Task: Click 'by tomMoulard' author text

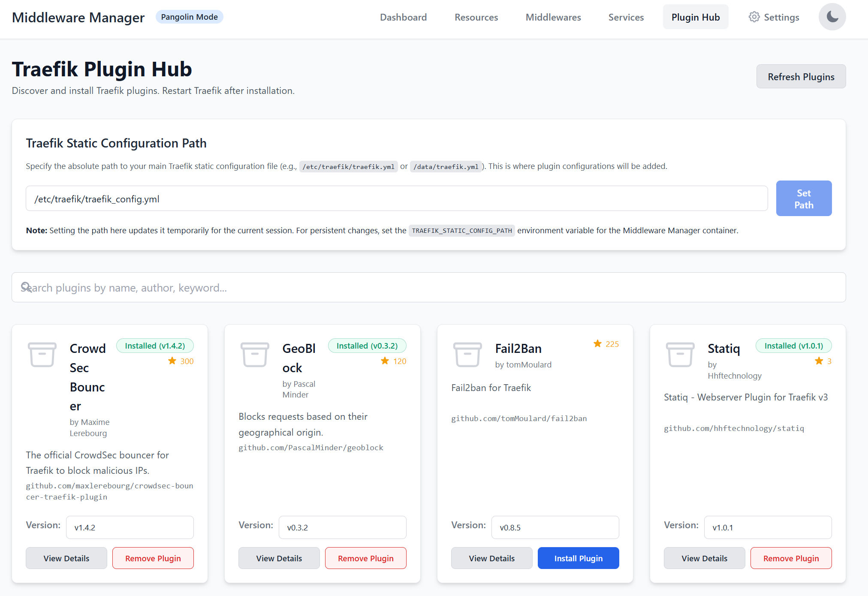Action: 523,364
